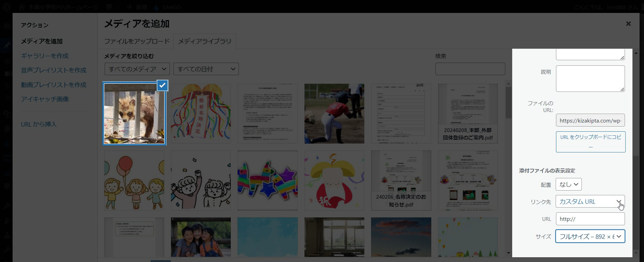Image resolution: width=644 pixels, height=262 pixels.
Task: Open the サイズ dropdown
Action: [590, 236]
